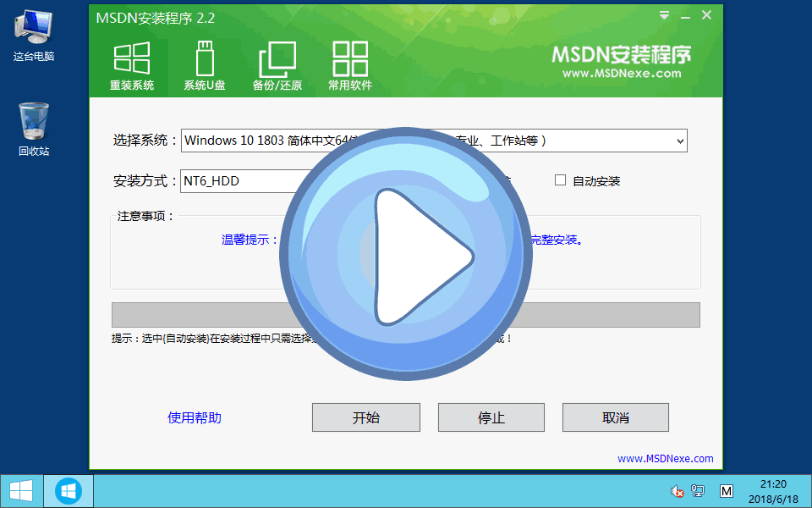Launch the pinned Windows taskbar icon

pyautogui.click(x=68, y=491)
